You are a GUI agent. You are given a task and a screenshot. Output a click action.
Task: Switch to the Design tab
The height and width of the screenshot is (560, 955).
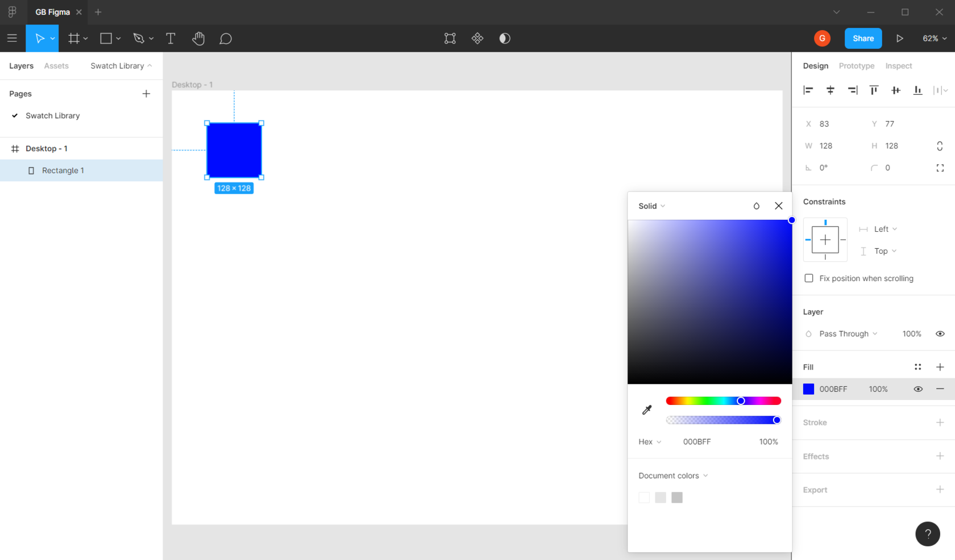(x=816, y=66)
